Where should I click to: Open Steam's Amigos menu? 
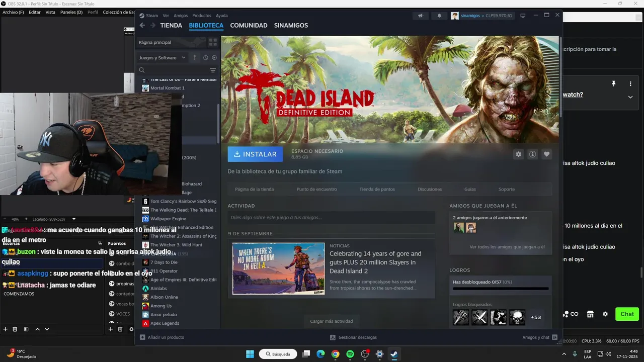coord(181,16)
